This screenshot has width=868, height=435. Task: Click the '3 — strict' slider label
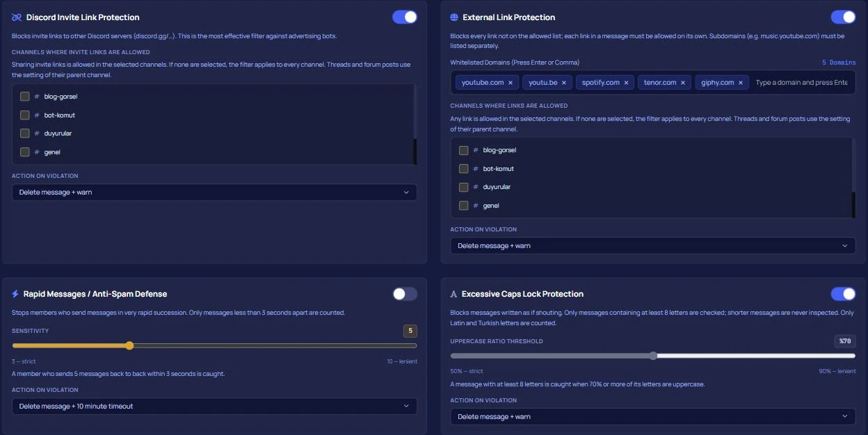pos(24,361)
